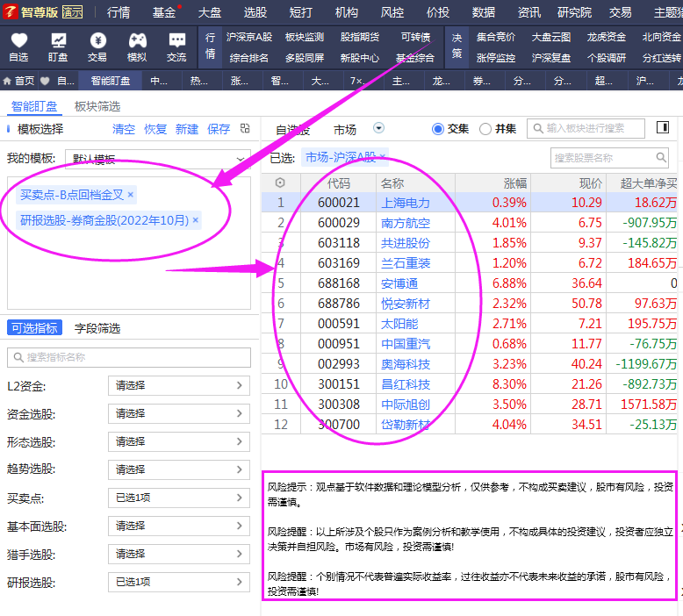Open the 盯盘 monitor icon
Viewport: 683px width, 616px height.
point(58,40)
